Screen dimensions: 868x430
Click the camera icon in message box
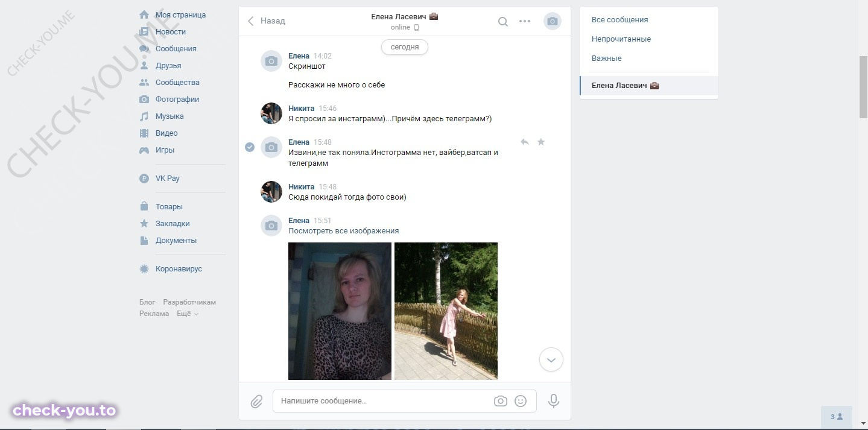pyautogui.click(x=500, y=401)
